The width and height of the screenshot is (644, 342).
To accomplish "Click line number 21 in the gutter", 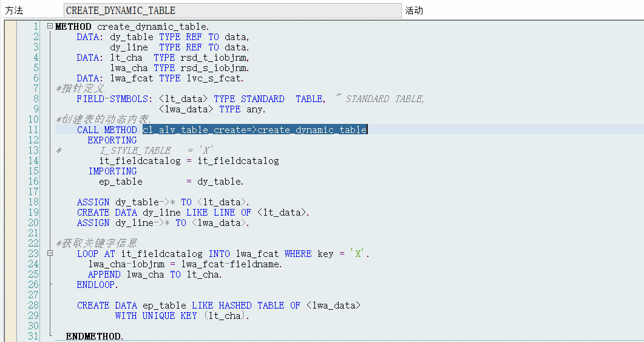I will tap(33, 233).
